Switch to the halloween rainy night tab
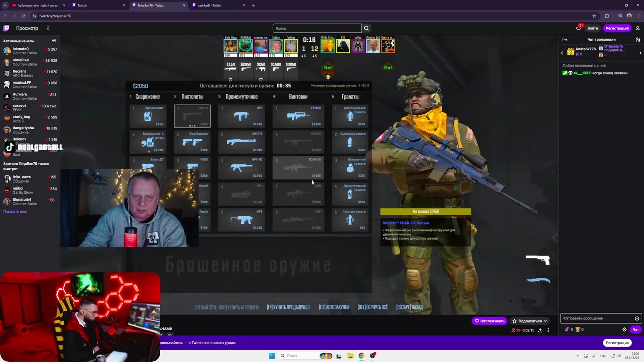The height and width of the screenshot is (362, 644). [38, 5]
